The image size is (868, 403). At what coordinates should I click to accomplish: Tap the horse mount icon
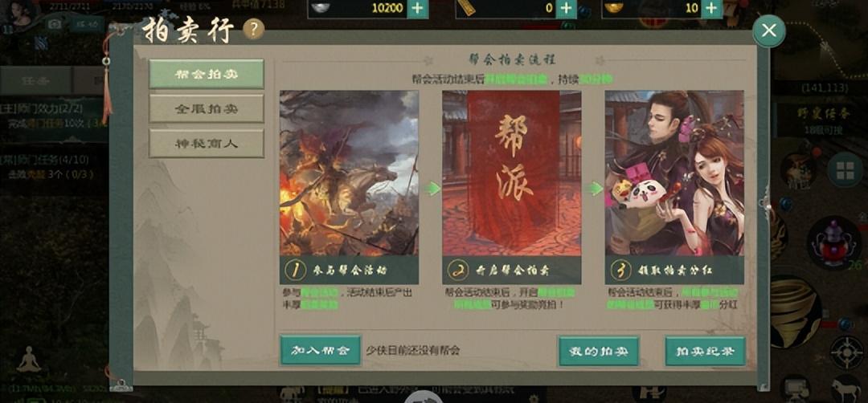point(845,389)
